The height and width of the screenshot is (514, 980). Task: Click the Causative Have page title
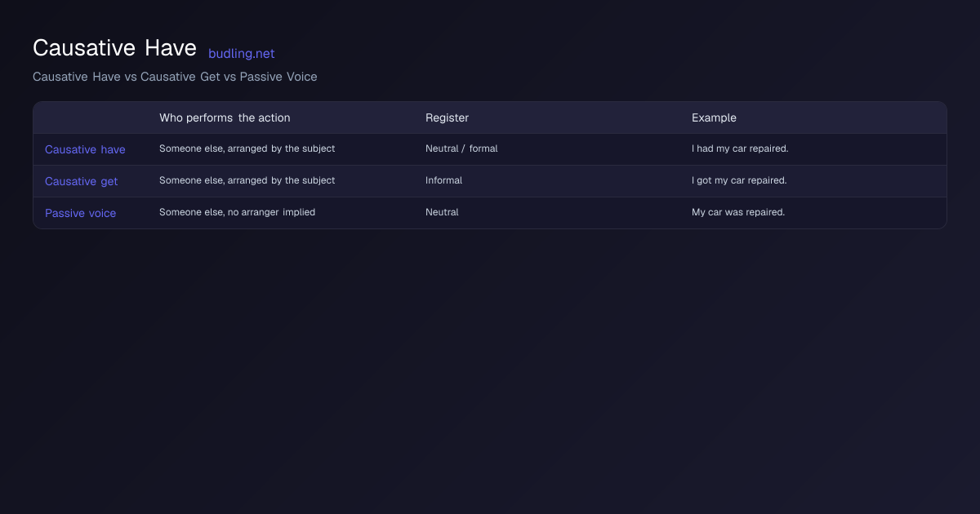pyautogui.click(x=114, y=48)
